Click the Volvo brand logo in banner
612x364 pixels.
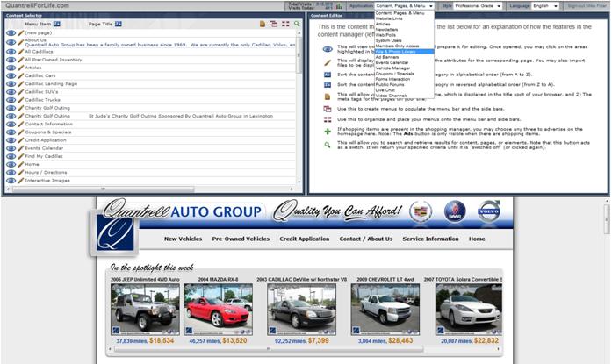(x=489, y=211)
